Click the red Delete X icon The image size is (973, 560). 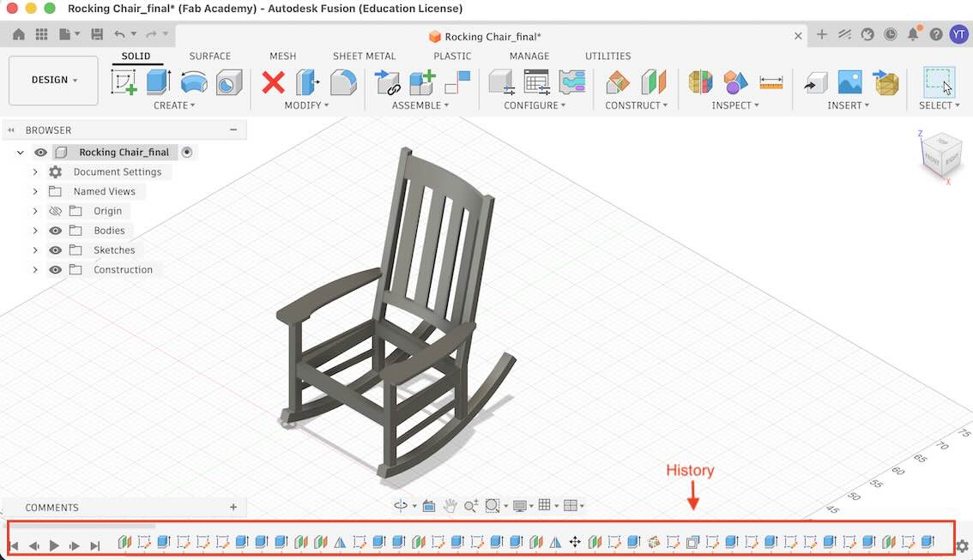click(x=273, y=81)
